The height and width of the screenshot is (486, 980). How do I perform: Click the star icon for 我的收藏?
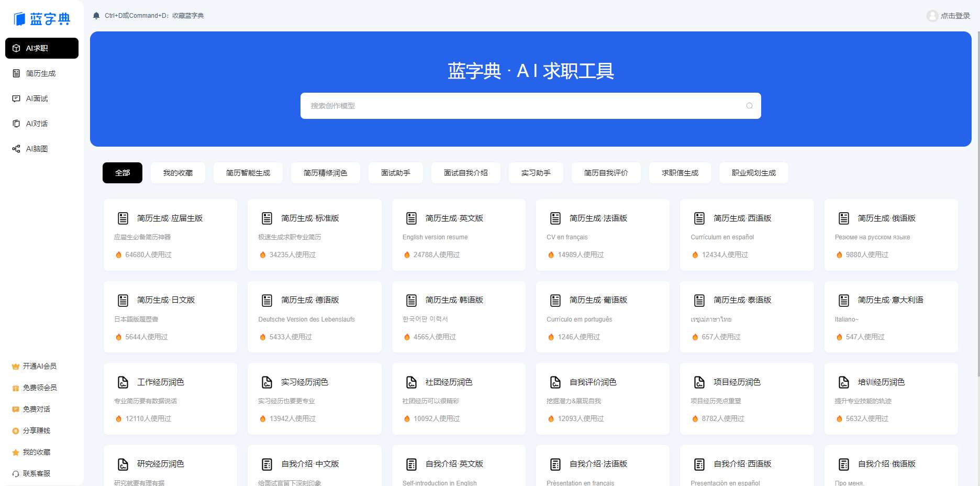(x=16, y=452)
